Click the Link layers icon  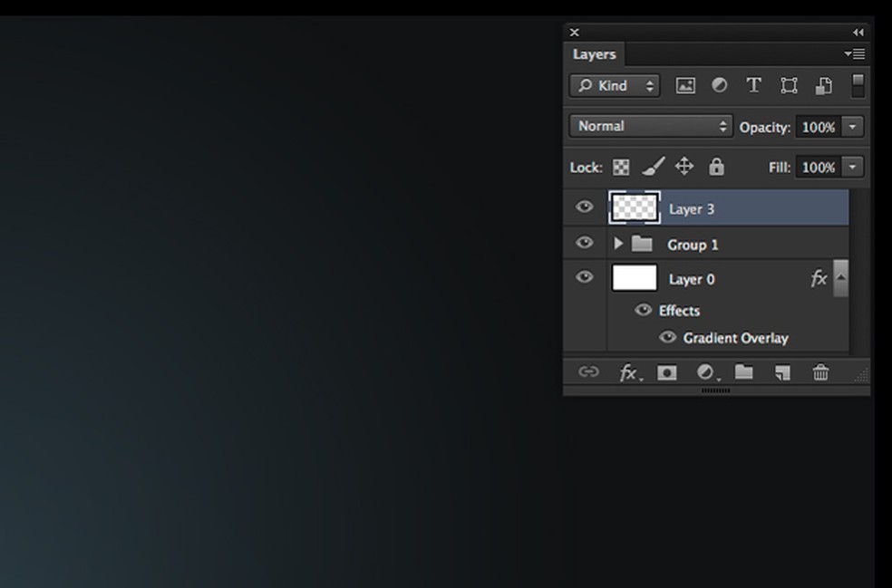(x=588, y=371)
